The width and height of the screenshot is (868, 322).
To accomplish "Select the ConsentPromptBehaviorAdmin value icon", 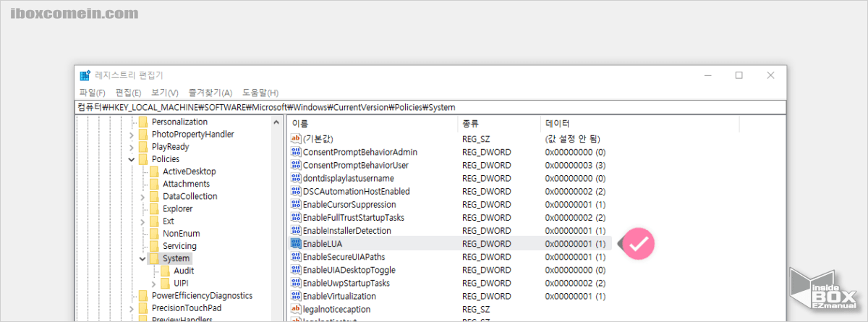I will point(295,152).
